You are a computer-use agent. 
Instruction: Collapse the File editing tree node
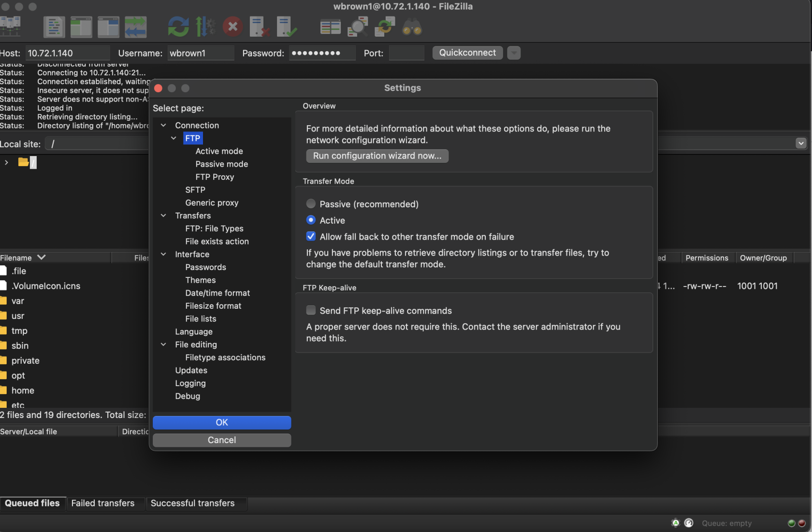(x=163, y=345)
